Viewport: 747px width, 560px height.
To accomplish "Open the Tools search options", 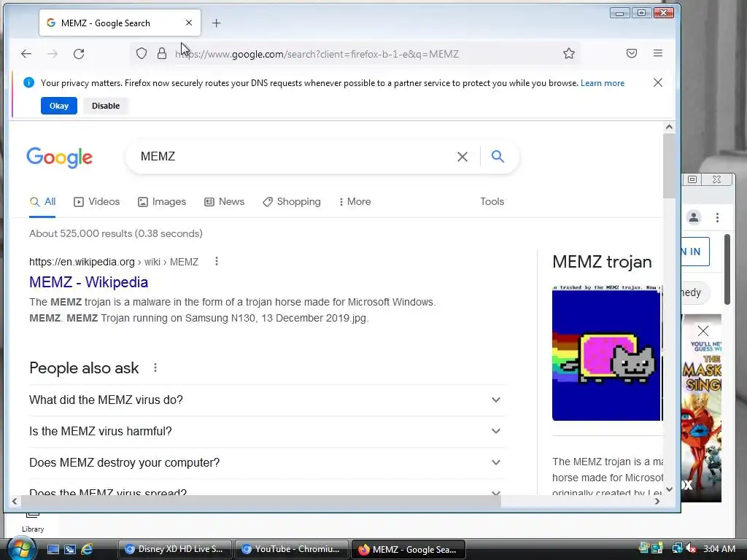I will pos(492,201).
